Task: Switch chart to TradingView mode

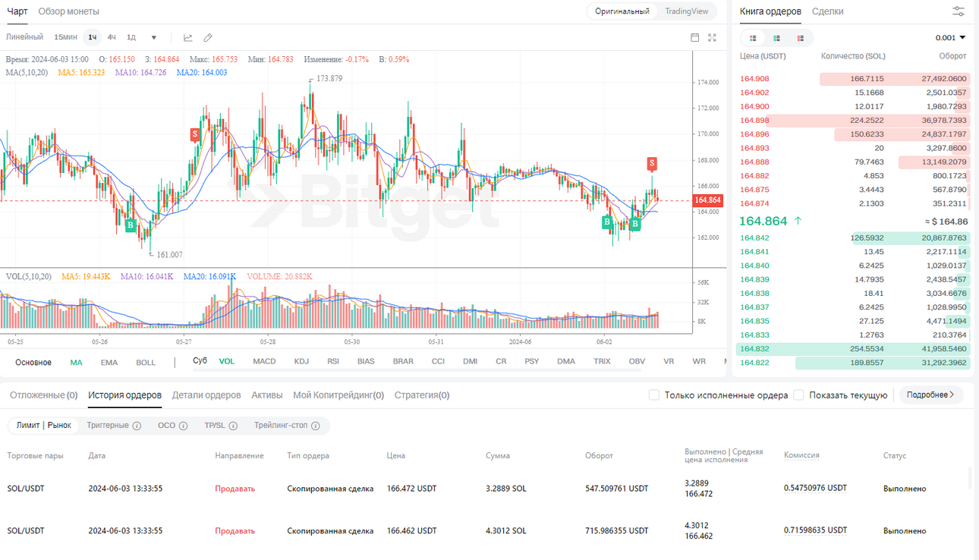Action: coord(687,11)
